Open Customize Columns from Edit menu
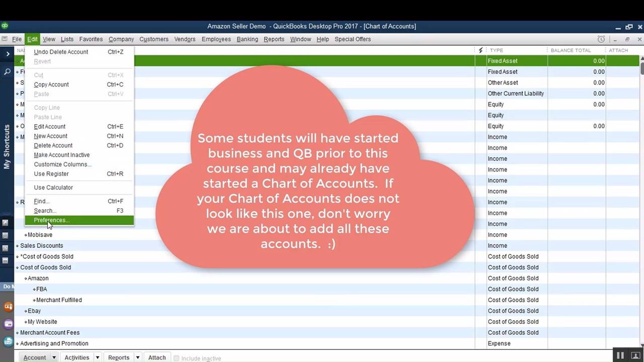Viewport: 644px width, 362px height. coord(79,164)
